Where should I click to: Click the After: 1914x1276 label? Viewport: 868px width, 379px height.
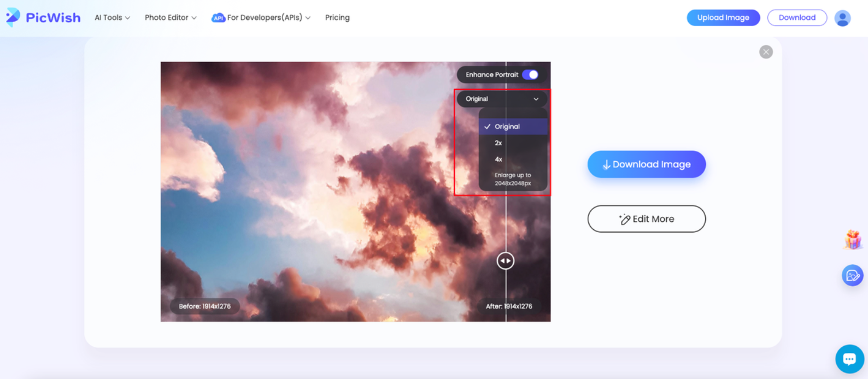pos(509,306)
